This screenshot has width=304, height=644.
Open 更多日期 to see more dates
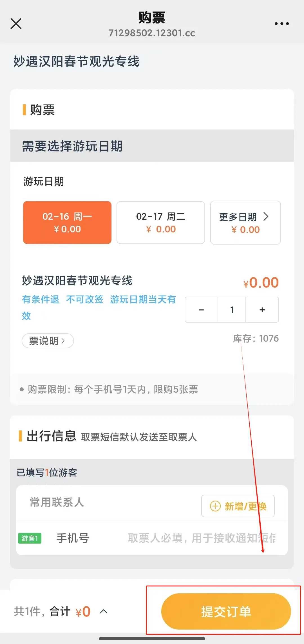coord(245,223)
